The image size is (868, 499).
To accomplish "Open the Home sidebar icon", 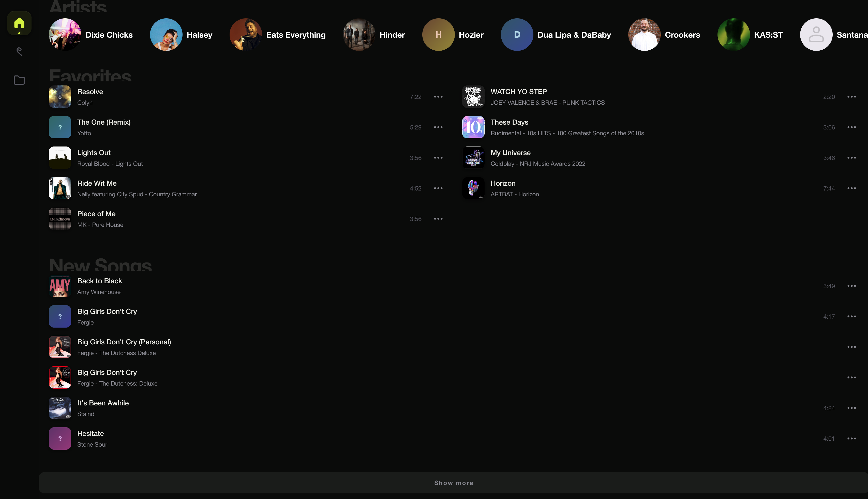I will [x=19, y=23].
